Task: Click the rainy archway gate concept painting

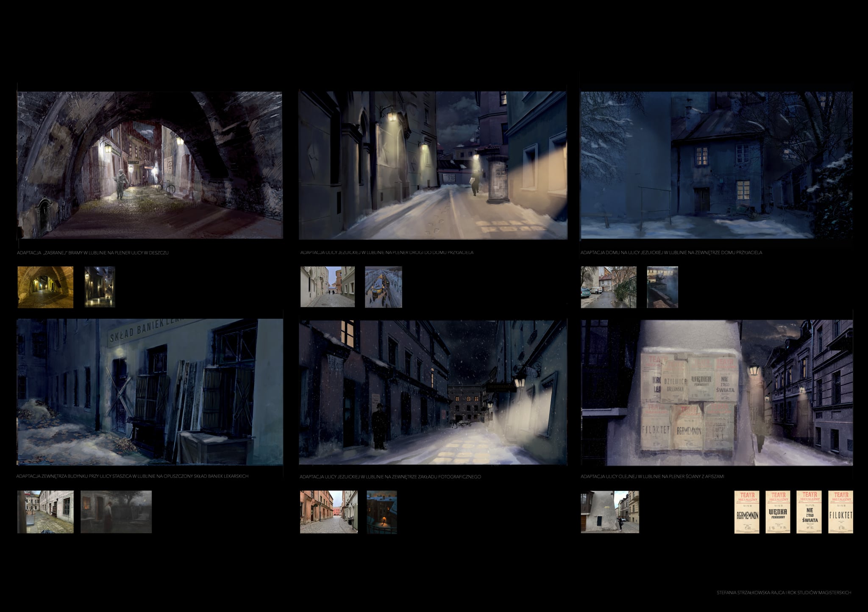Action: (x=150, y=165)
